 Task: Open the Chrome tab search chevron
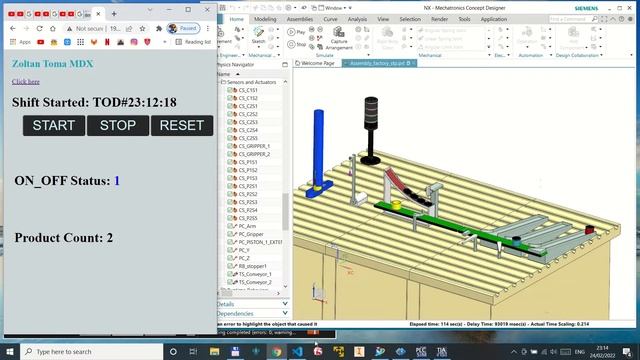pos(149,9)
